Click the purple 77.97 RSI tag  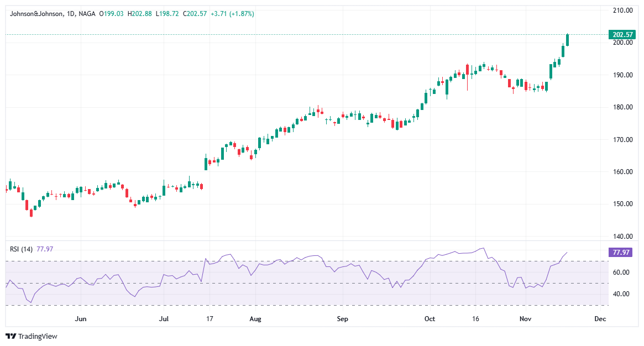tap(621, 252)
